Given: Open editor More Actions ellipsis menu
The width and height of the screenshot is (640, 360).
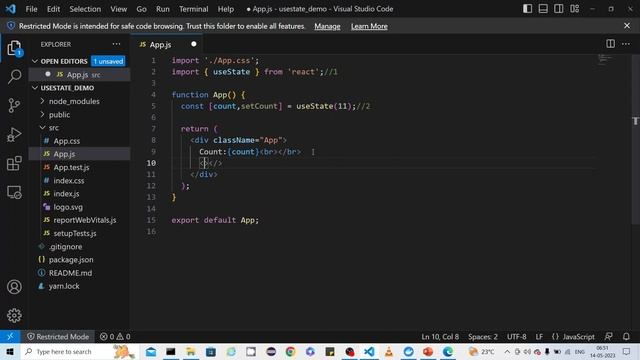Looking at the screenshot, I should [626, 44].
